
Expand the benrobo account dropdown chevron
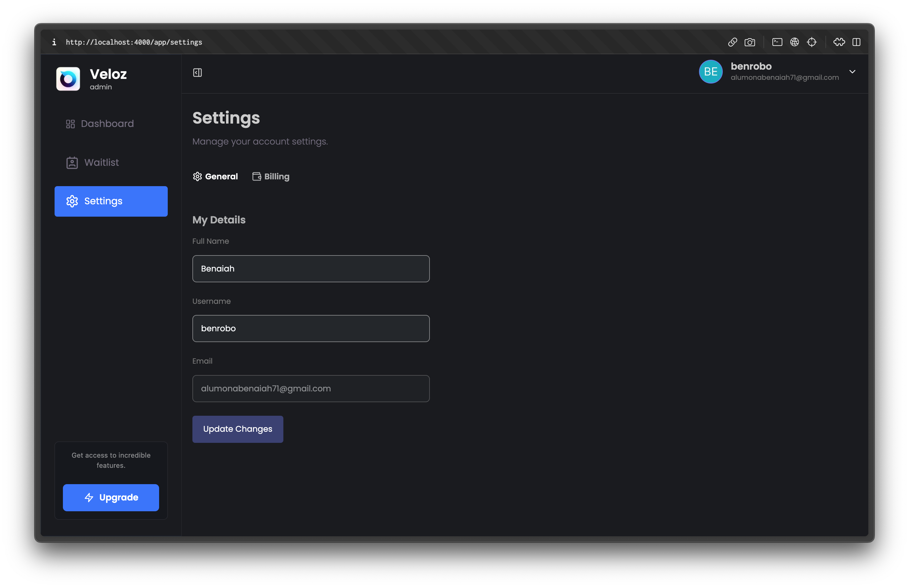(x=852, y=71)
